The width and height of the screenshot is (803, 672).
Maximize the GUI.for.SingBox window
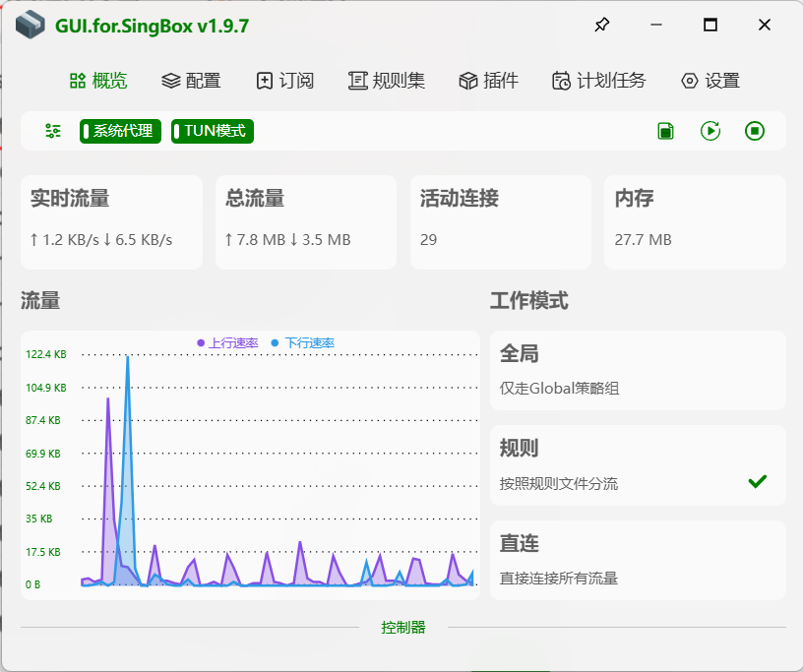710,25
